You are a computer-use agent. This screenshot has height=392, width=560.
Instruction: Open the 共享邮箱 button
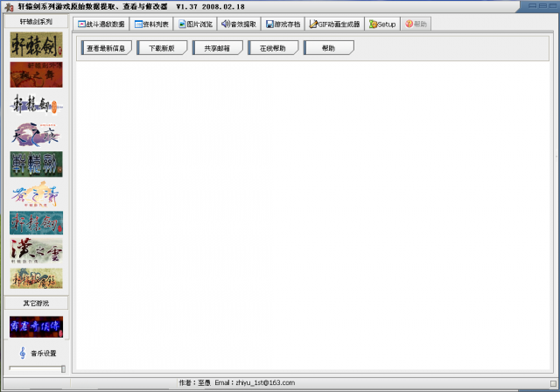tap(218, 48)
